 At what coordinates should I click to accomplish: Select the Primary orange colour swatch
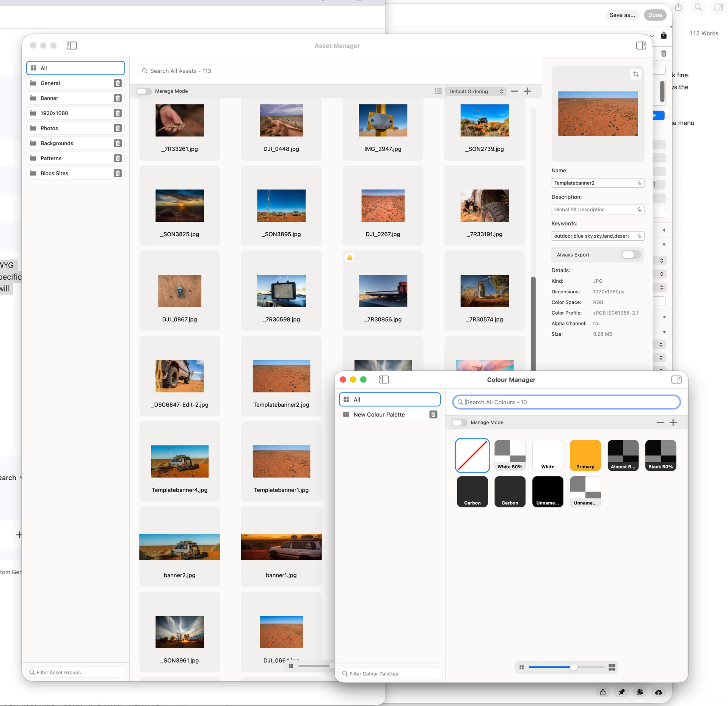585,455
